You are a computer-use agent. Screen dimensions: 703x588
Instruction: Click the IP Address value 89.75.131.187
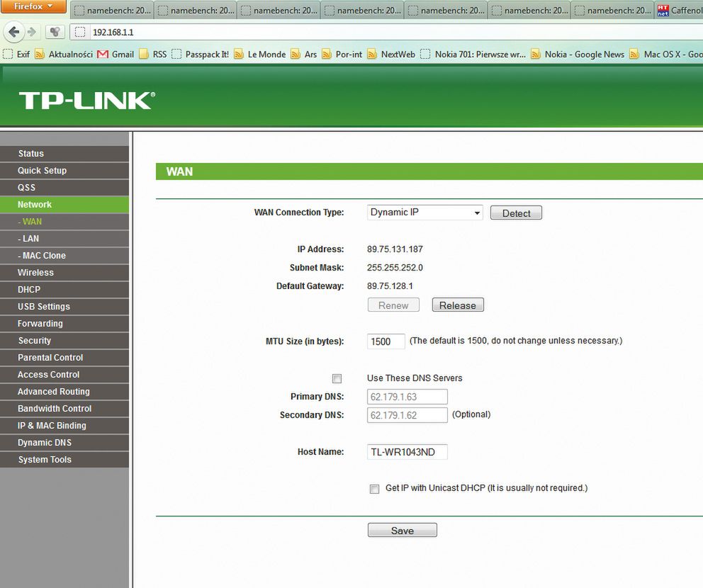tap(395, 249)
